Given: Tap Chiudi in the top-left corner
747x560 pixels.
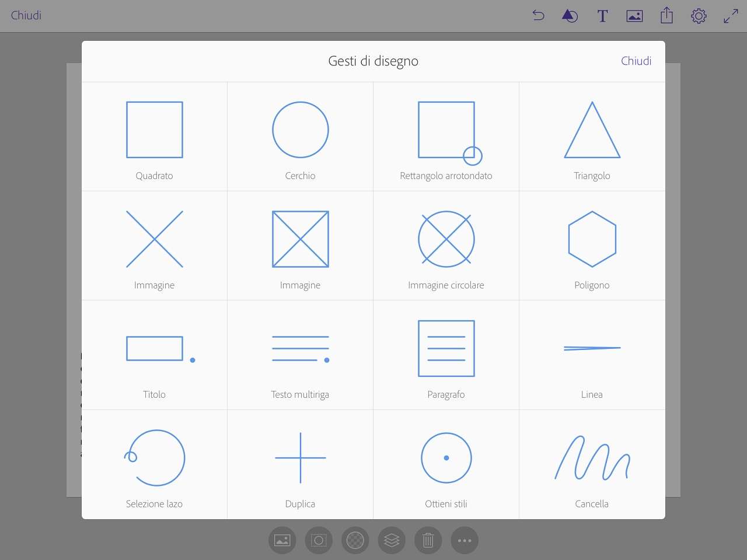Looking at the screenshot, I should (x=26, y=16).
